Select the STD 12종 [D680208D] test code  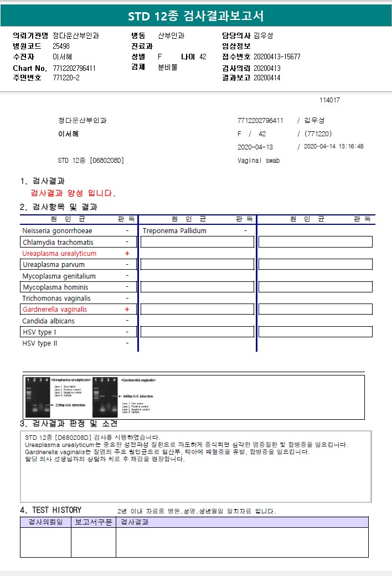[x=91, y=161]
